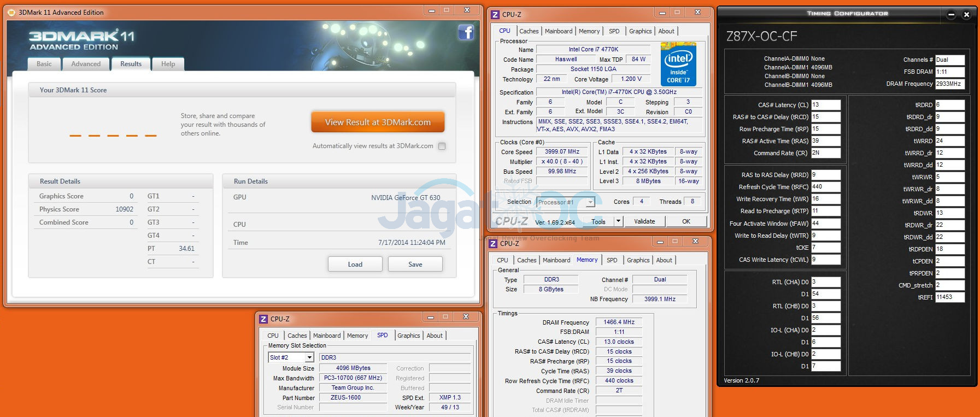
Task: Enable automatically view results at 3DMark.com
Action: point(442,146)
